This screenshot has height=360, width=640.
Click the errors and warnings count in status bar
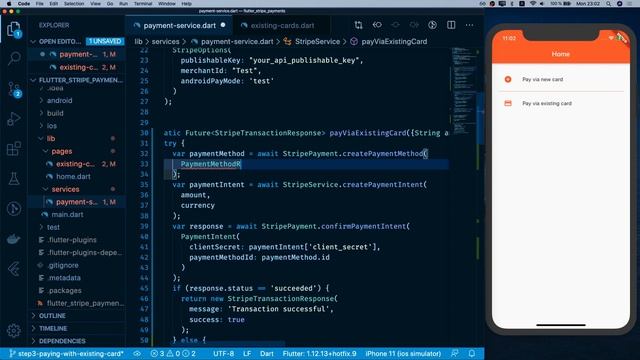[173, 353]
